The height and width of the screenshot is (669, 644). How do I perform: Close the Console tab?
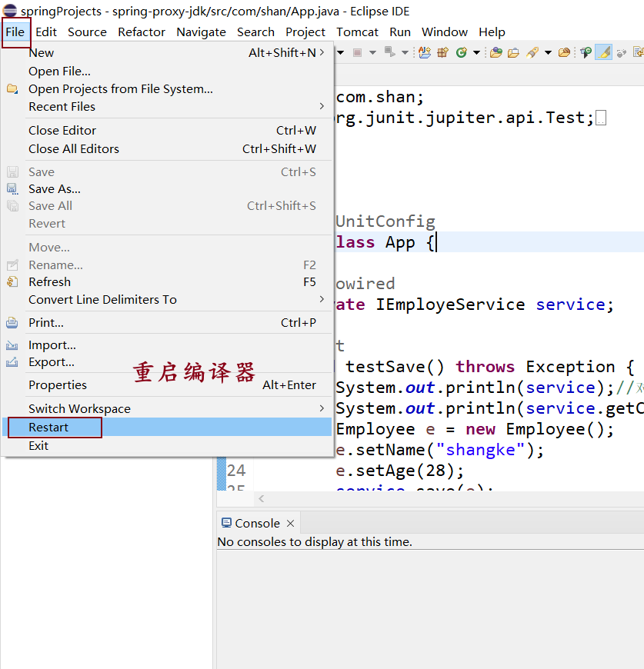(x=290, y=523)
